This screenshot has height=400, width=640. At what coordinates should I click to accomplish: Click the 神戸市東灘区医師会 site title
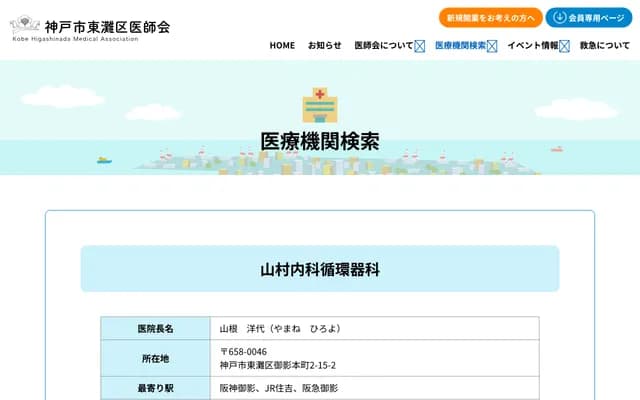(107, 26)
